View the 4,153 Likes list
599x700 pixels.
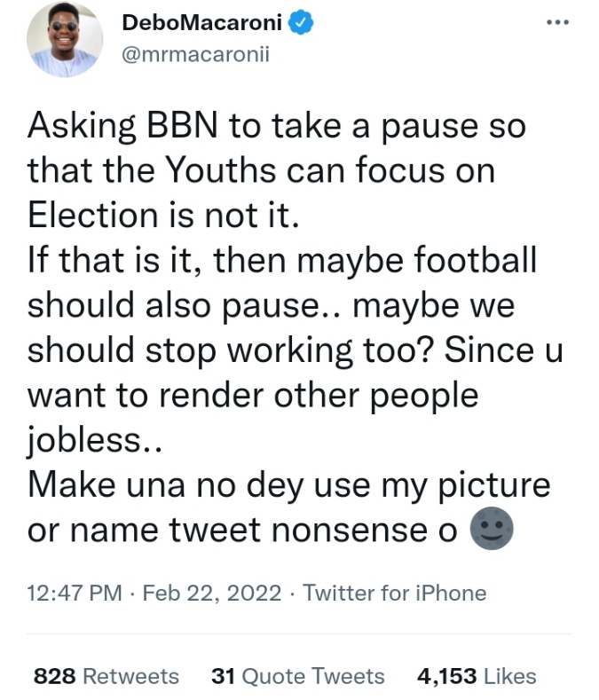coord(477,676)
